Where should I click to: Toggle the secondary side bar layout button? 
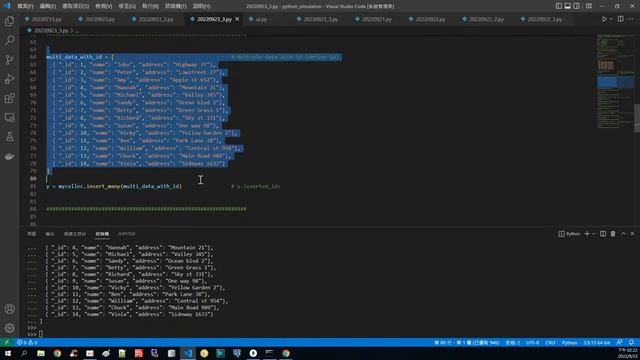tap(576, 6)
